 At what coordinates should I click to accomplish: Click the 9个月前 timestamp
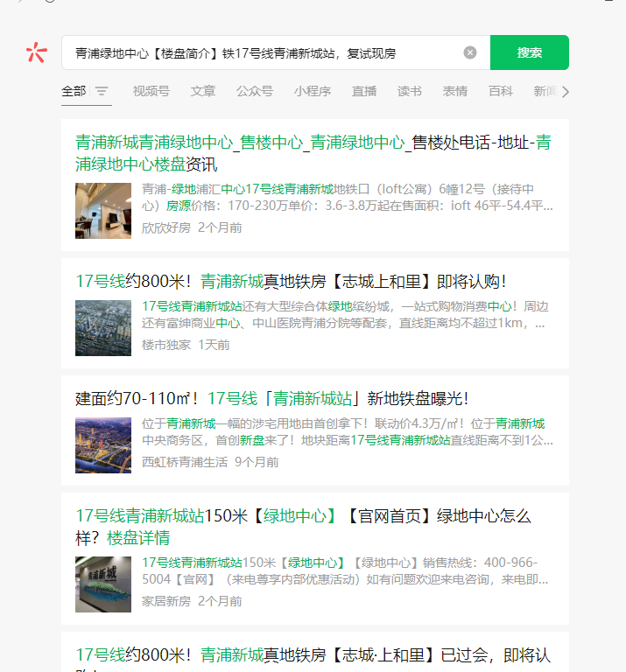coord(257,462)
